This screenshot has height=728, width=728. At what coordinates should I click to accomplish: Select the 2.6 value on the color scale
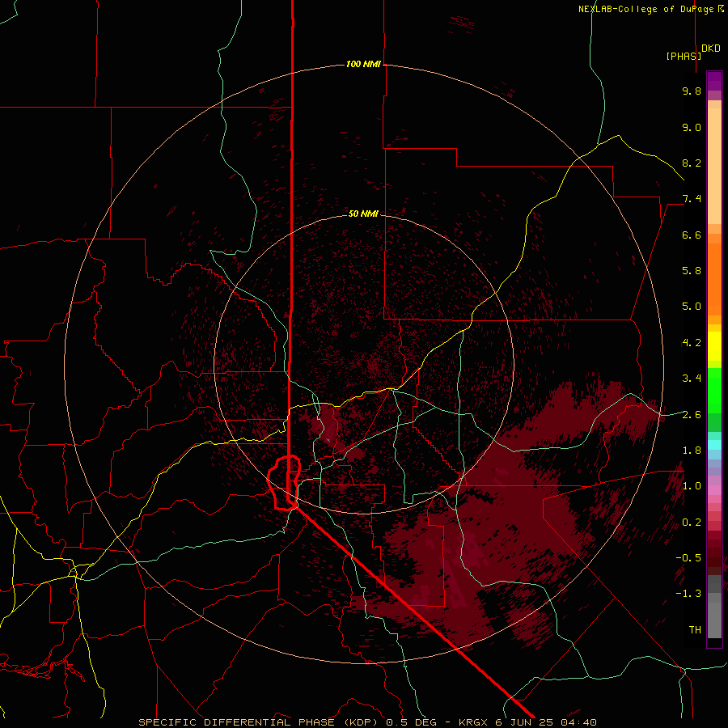pyautogui.click(x=692, y=415)
